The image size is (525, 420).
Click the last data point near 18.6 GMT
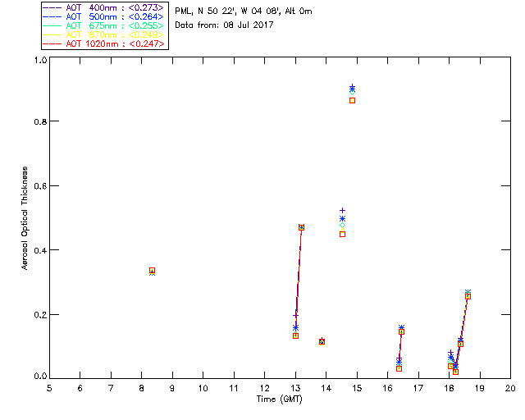coord(468,296)
